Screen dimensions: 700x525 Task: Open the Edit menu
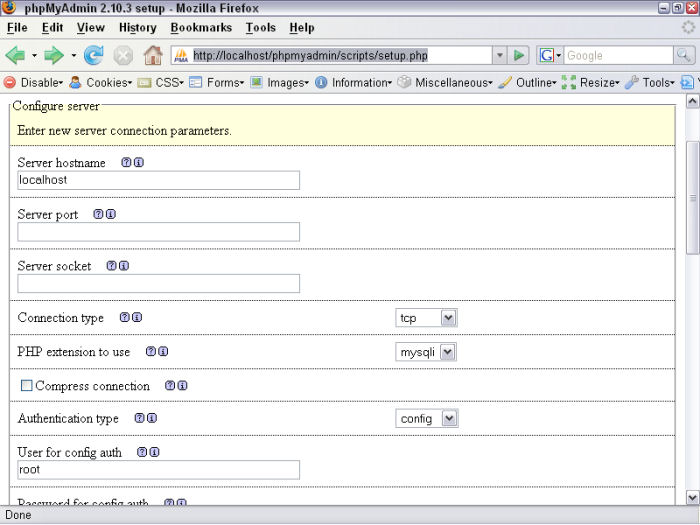[x=52, y=28]
